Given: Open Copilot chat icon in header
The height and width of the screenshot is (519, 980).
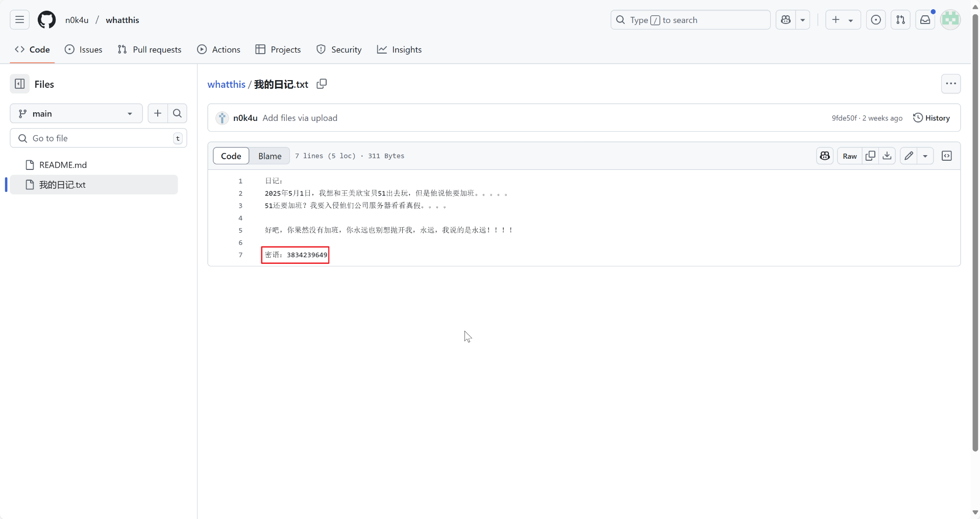Looking at the screenshot, I should point(786,20).
